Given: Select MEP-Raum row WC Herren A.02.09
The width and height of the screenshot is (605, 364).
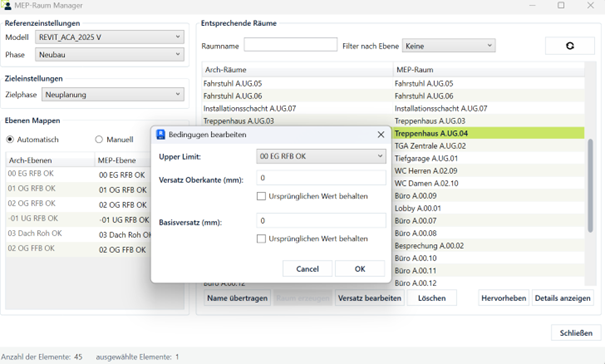Looking at the screenshot, I should tap(488, 171).
